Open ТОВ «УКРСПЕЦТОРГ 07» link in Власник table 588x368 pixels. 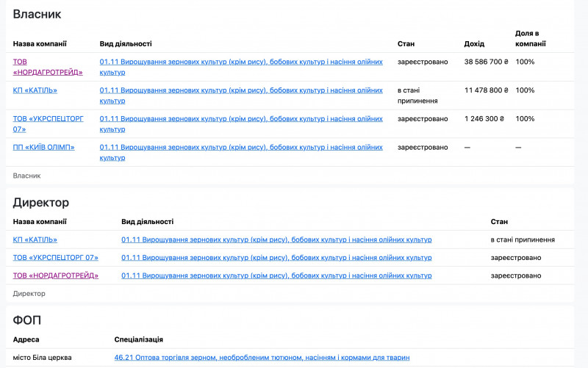[48, 124]
